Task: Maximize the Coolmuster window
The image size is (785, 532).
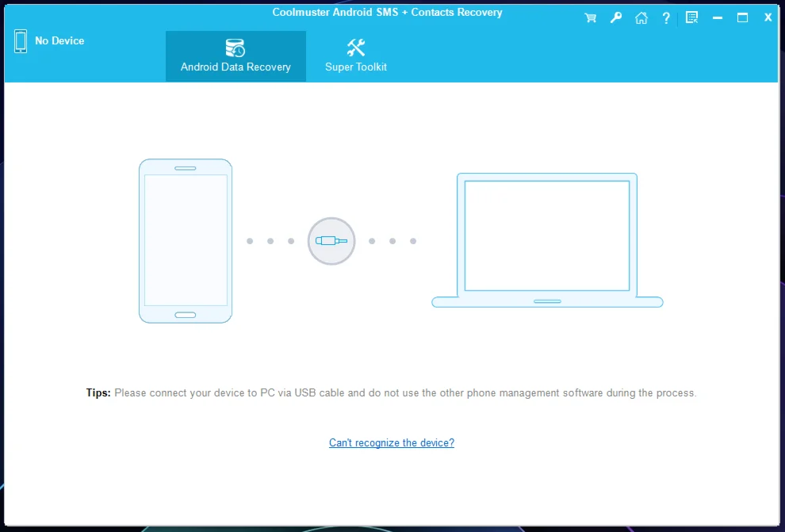Action: click(x=742, y=18)
